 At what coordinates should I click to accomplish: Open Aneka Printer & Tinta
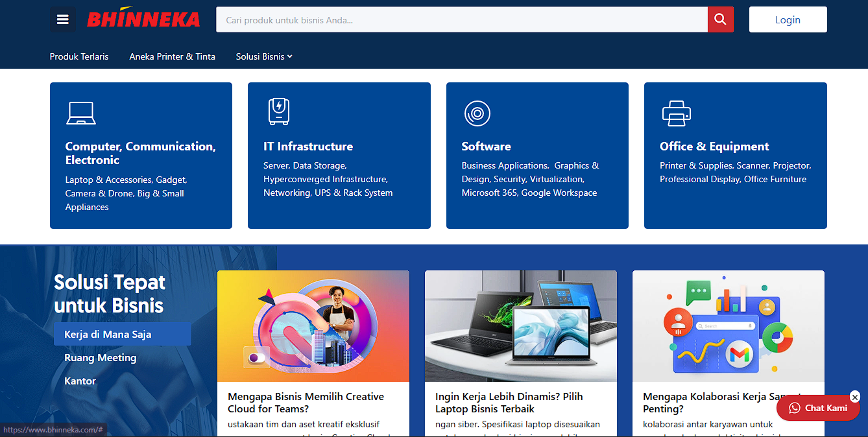pos(172,56)
